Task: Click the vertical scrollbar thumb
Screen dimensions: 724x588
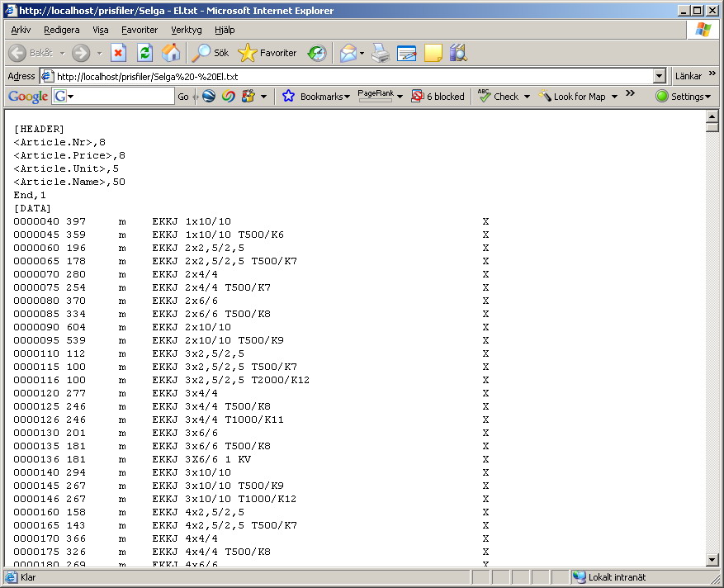Action: coord(712,127)
